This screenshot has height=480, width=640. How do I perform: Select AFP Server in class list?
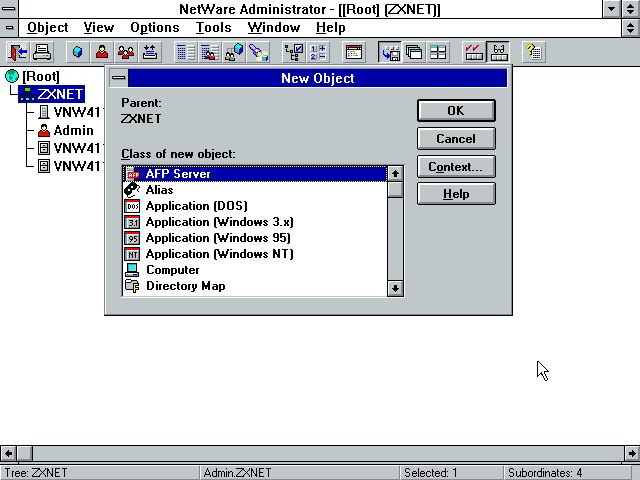(x=255, y=174)
